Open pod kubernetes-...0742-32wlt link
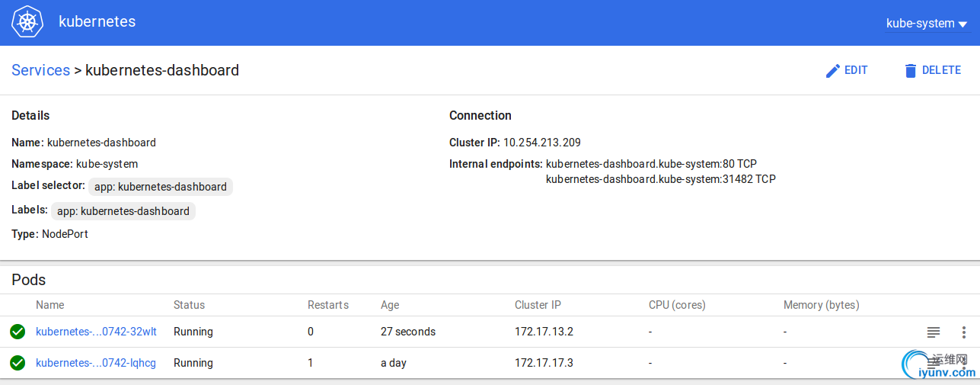 pos(96,332)
